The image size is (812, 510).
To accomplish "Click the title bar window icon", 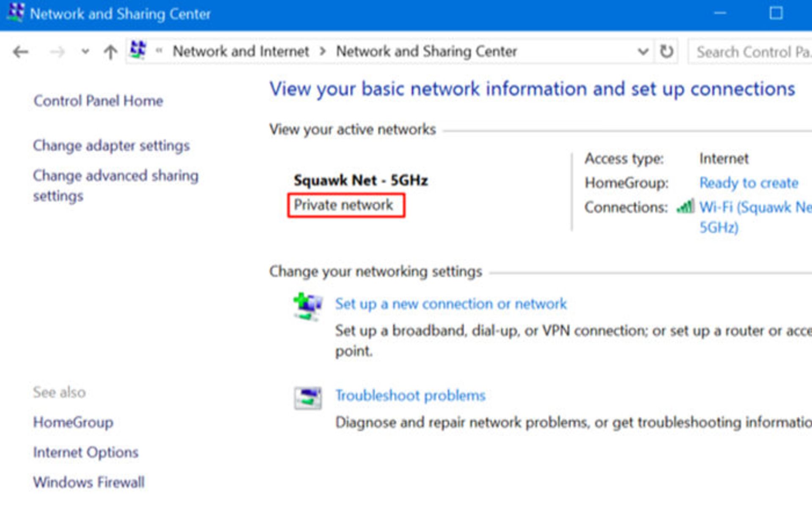I will coord(16,13).
